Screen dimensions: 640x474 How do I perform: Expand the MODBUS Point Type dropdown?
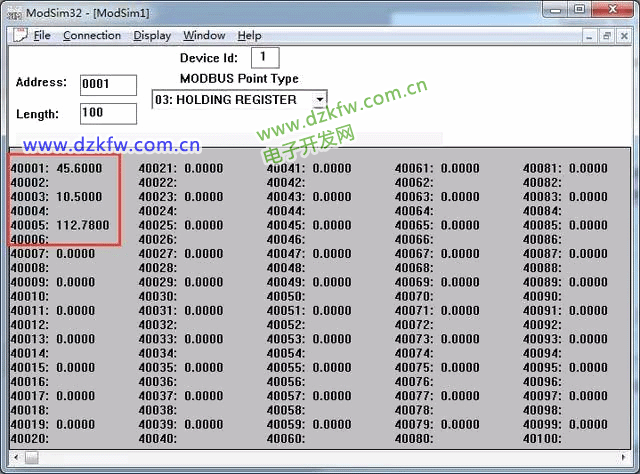click(x=319, y=100)
